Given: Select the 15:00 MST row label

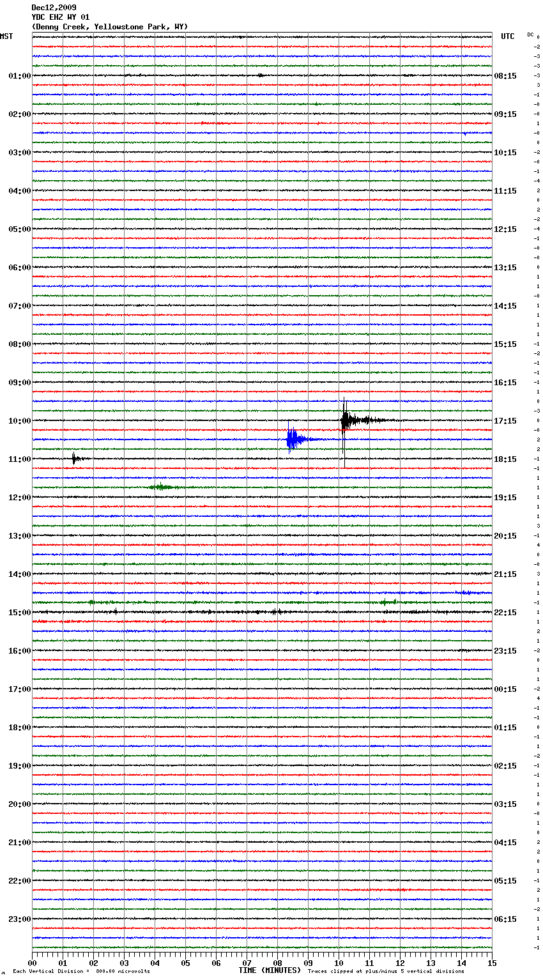Looking at the screenshot, I should point(19,613).
